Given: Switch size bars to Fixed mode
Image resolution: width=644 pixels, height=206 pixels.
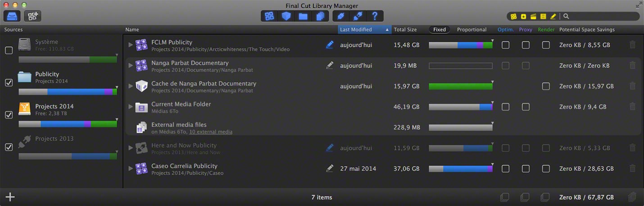Looking at the screenshot, I should pos(440,30).
